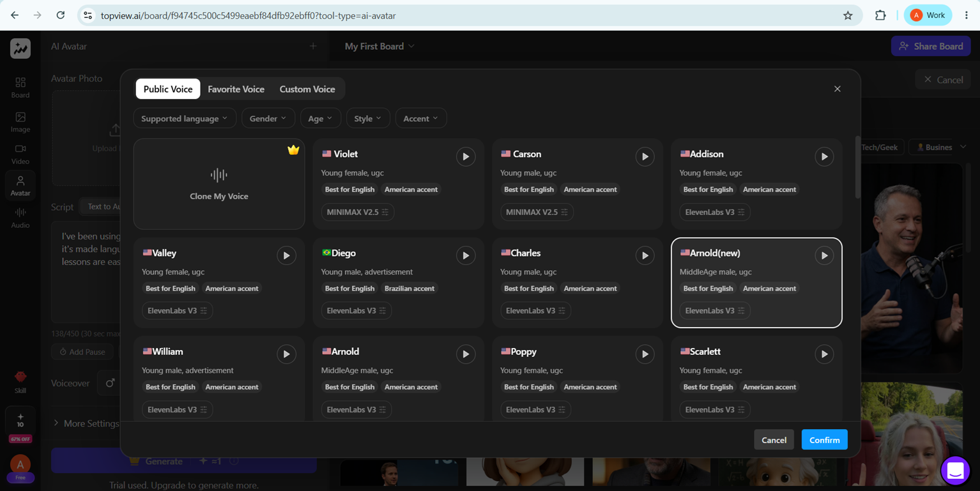Click the voice list scrollbar
Viewport: 980px width, 491px height.
pos(857,167)
